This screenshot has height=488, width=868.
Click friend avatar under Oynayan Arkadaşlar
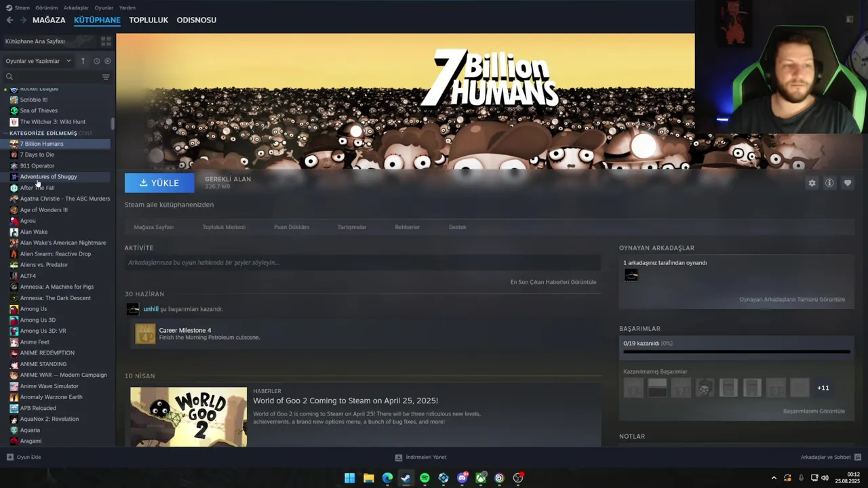click(x=631, y=275)
